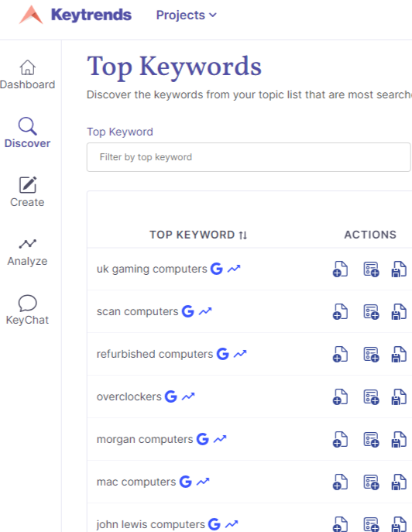
Task: Open trend icon for scan computers
Action: click(205, 311)
